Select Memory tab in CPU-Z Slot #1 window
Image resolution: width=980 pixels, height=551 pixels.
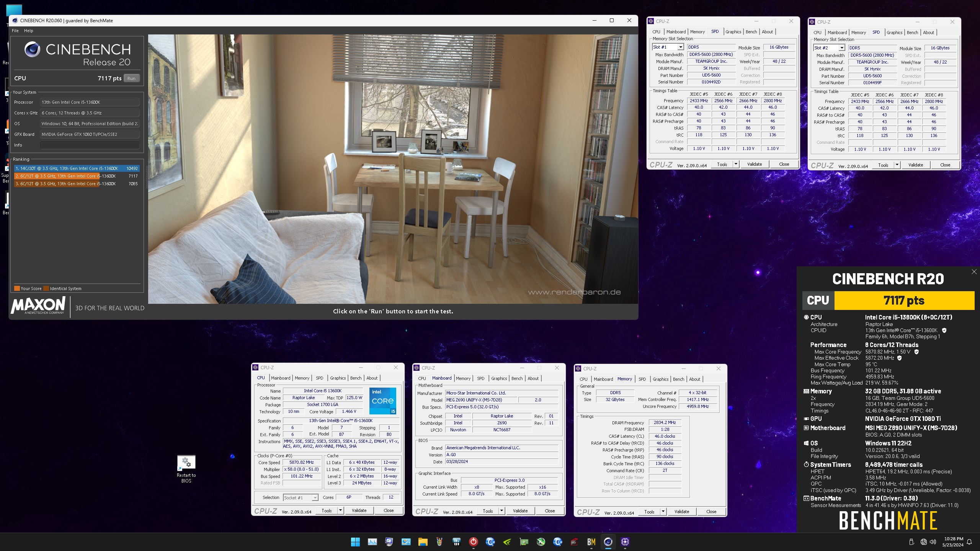[697, 32]
